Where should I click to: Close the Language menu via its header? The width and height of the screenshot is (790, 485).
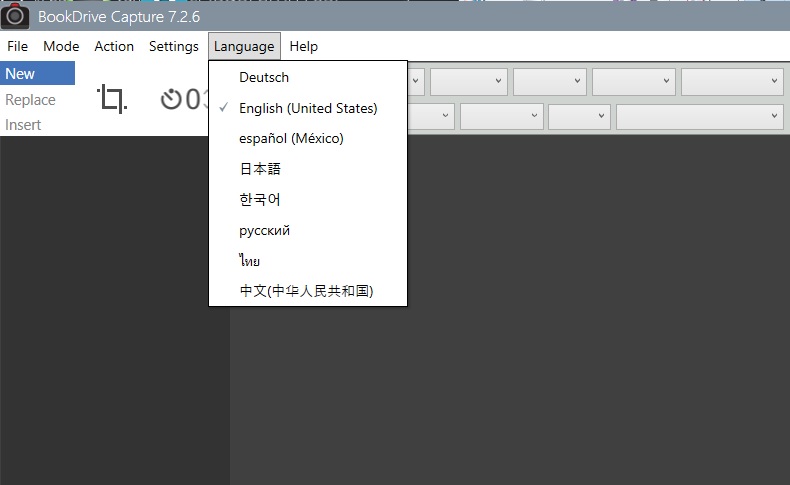click(244, 46)
